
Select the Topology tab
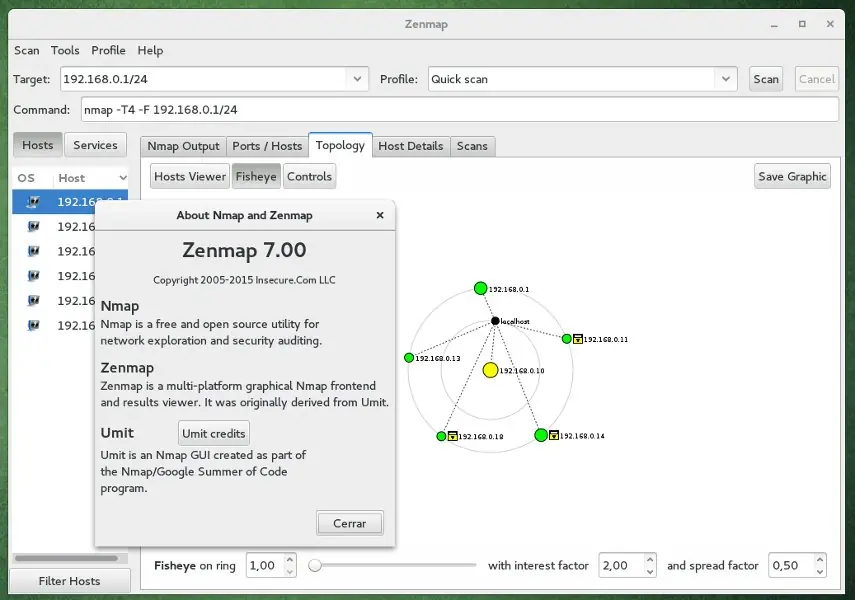coord(340,145)
